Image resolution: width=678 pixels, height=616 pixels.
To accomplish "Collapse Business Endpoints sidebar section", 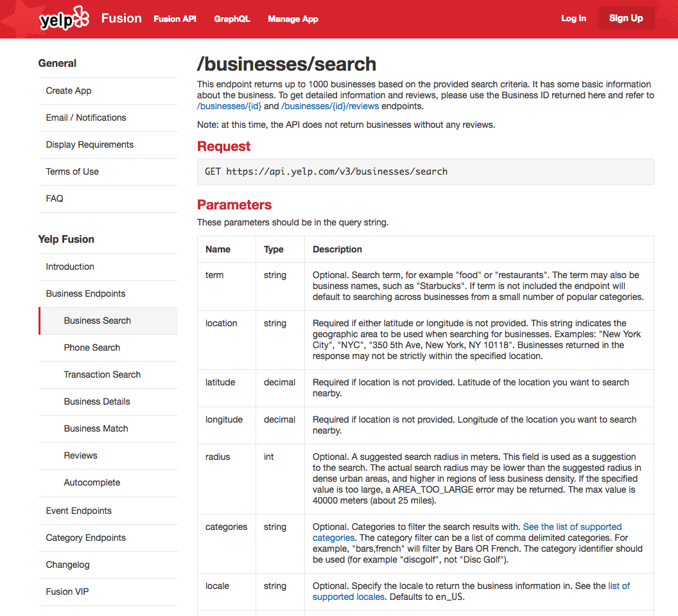I will pyautogui.click(x=108, y=294).
